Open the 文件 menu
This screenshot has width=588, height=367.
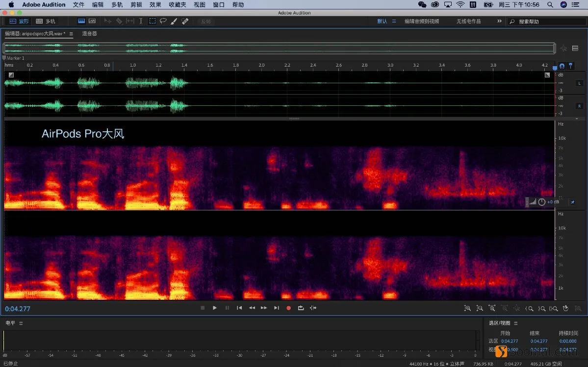(79, 4)
